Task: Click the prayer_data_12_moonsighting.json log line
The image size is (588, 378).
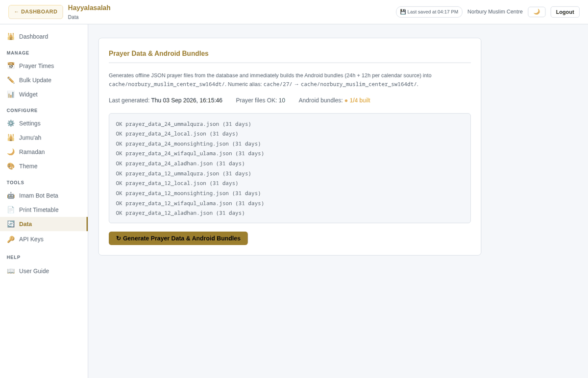Action: point(189,193)
